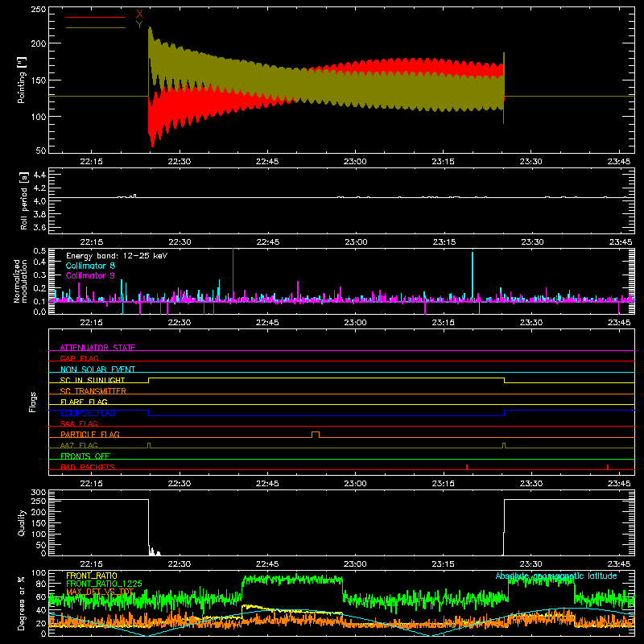The width and height of the screenshot is (644, 644).
Task: Click the ECLIPSE_FLAG rising step near 23:25
Action: point(505,413)
